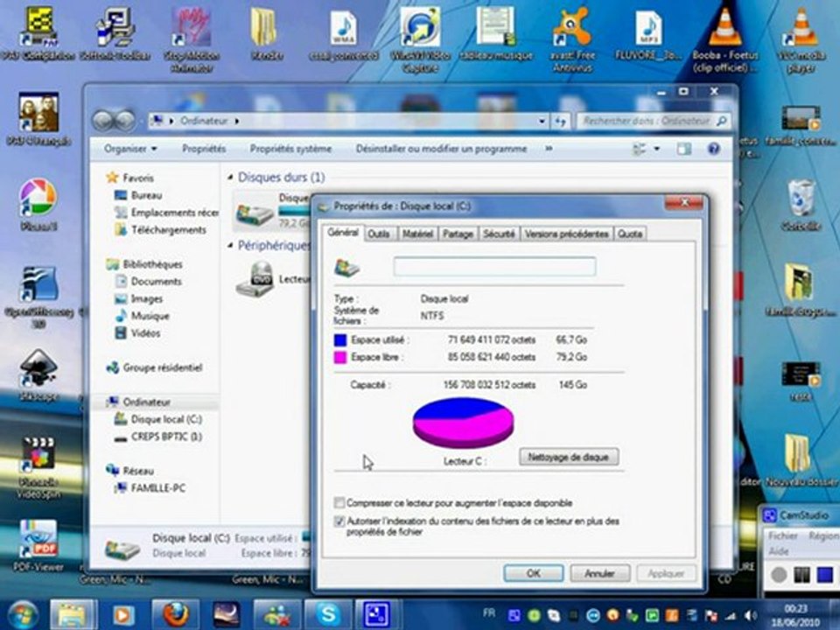Toggle the Explorer preview pane icon
Screen dimensions: 840x630
(683, 149)
